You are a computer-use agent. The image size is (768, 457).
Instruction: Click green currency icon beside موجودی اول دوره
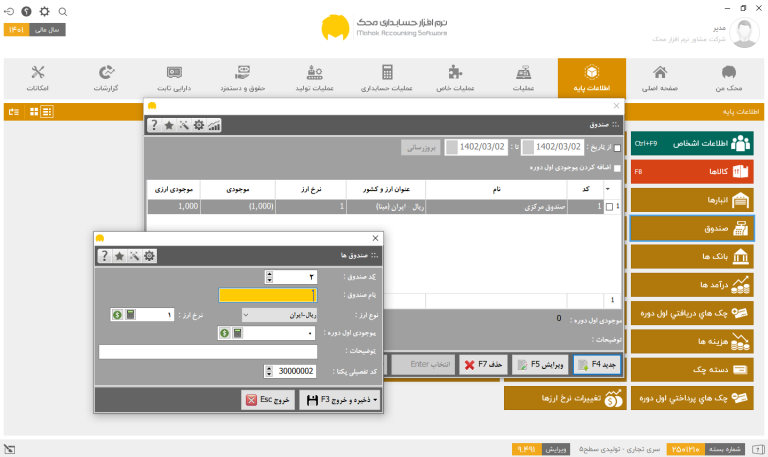coord(224,333)
